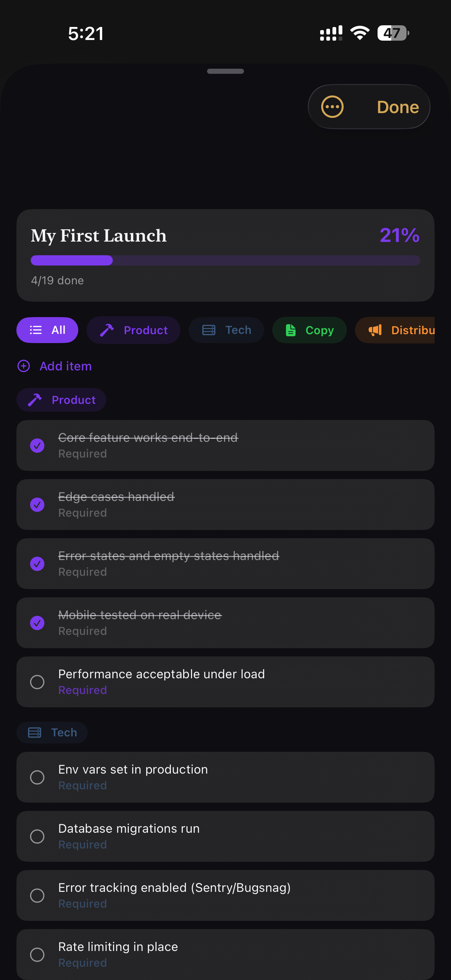Viewport: 451px width, 980px height.
Task: Click the hammer icon in Product section header
Action: pyautogui.click(x=35, y=400)
